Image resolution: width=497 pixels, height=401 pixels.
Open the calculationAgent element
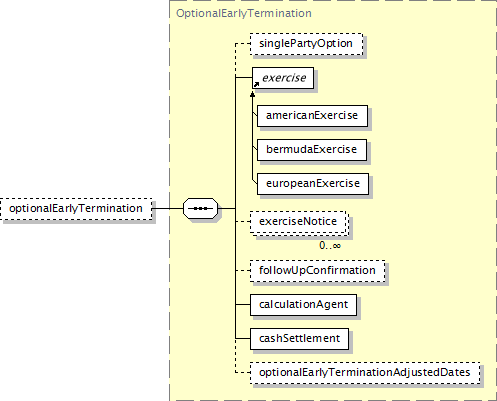pyautogui.click(x=303, y=305)
